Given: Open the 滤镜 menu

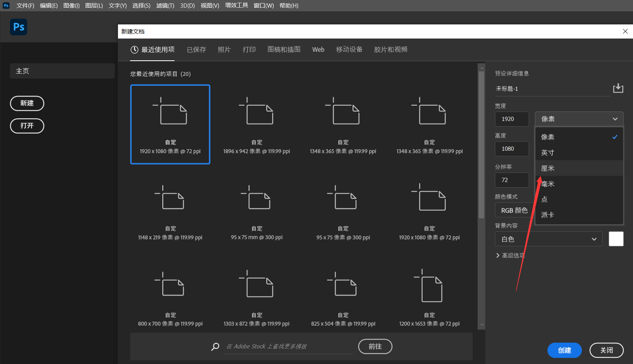Looking at the screenshot, I should tap(165, 5).
